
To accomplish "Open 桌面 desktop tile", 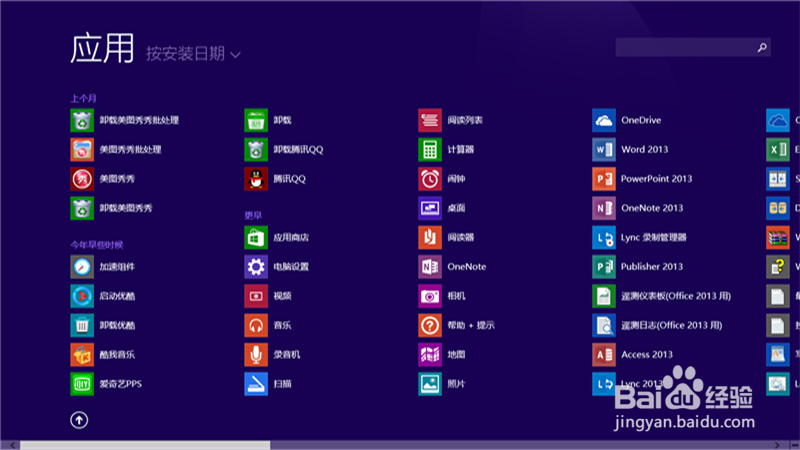I will pos(430,208).
